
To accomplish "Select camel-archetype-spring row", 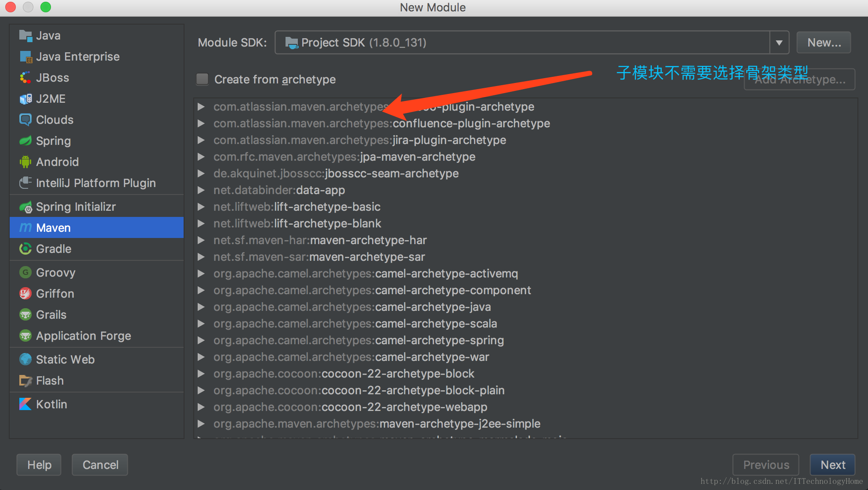I will coord(525,340).
